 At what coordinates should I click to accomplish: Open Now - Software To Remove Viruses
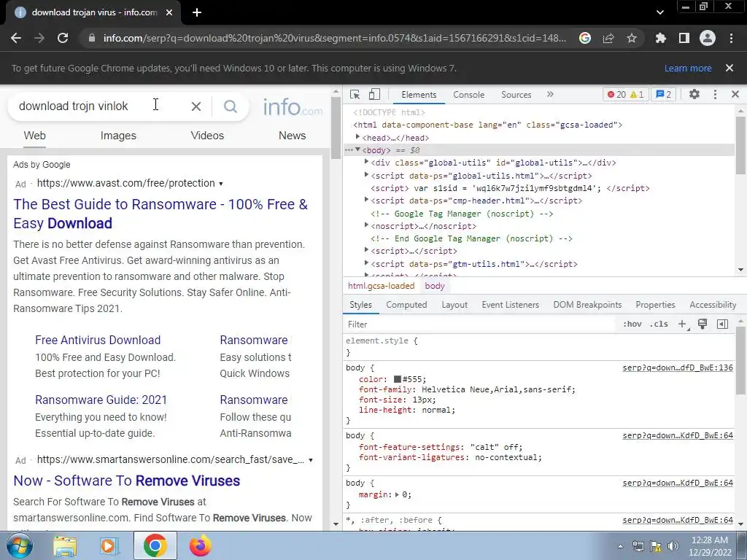click(x=127, y=481)
